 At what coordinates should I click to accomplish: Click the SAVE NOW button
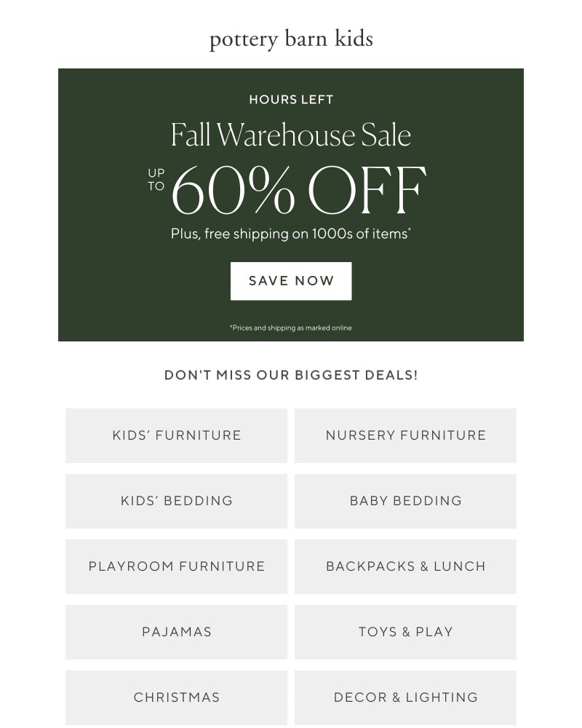(x=291, y=281)
